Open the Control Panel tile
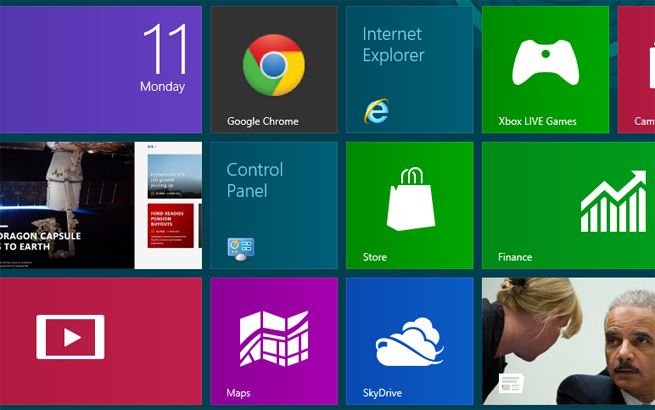 tap(274, 205)
